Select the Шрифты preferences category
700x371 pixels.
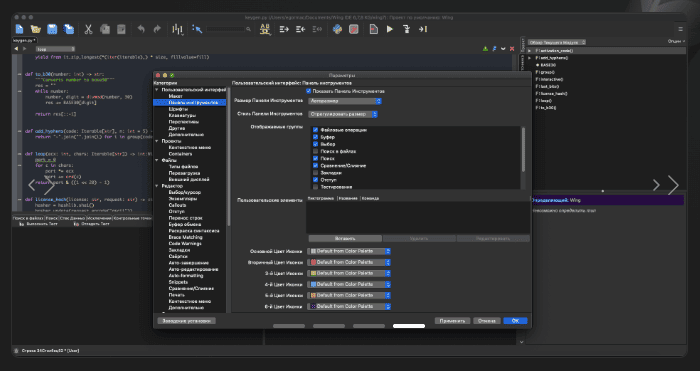click(x=178, y=109)
